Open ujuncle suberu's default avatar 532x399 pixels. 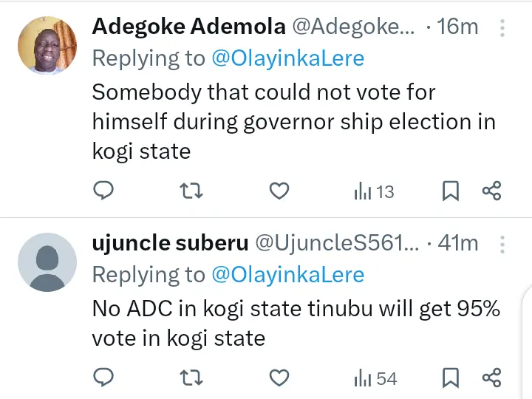coord(47,262)
